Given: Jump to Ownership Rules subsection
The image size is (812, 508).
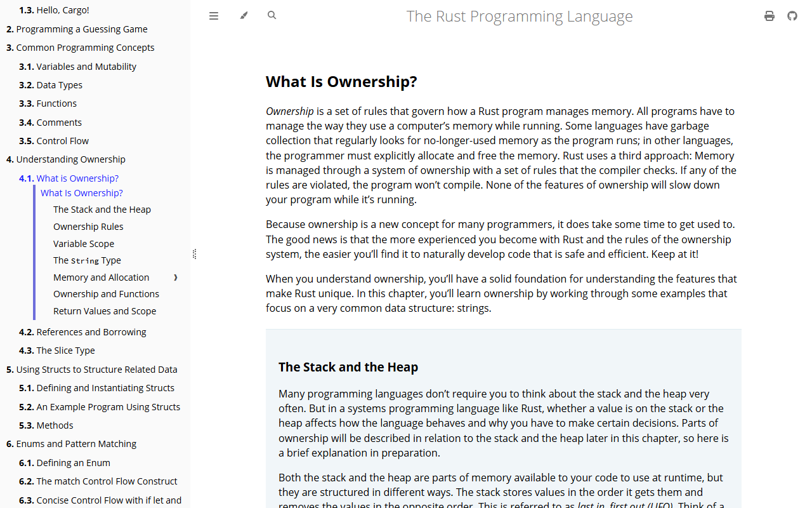Looking at the screenshot, I should pos(88,227).
